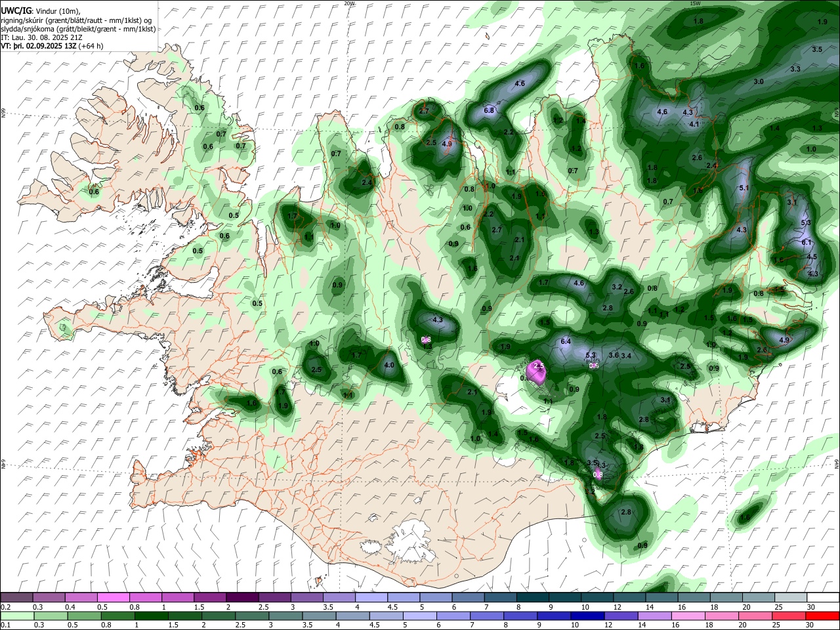This screenshot has height=630, width=840.
Task: Click the '6.1' precipitation value on the map
Action: coord(807,242)
